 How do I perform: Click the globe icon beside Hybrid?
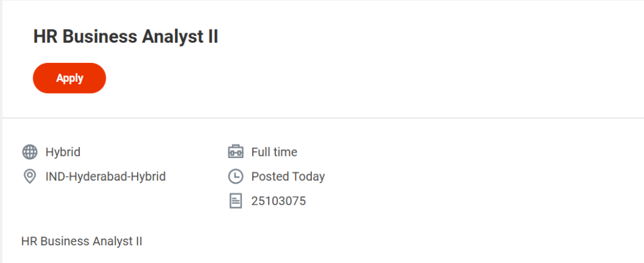pyautogui.click(x=30, y=152)
